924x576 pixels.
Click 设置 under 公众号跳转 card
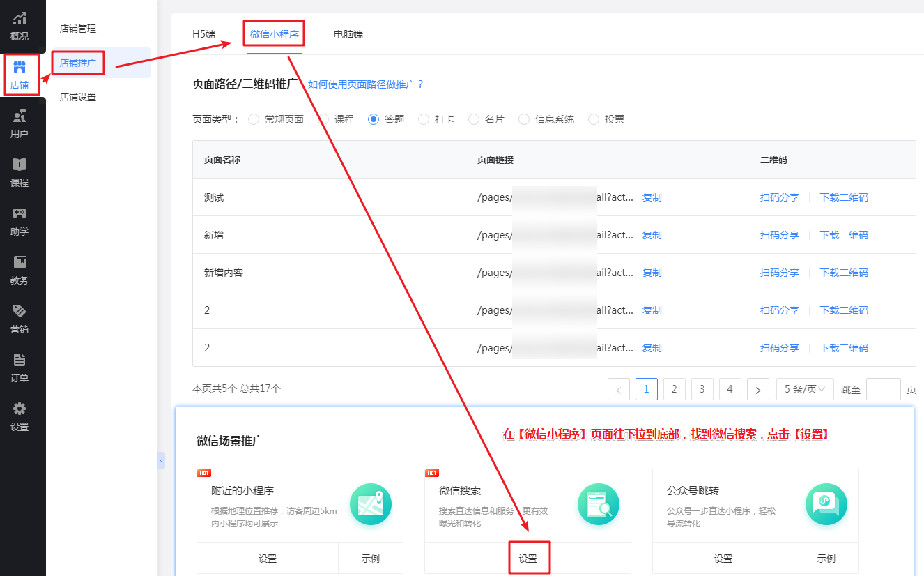723,559
